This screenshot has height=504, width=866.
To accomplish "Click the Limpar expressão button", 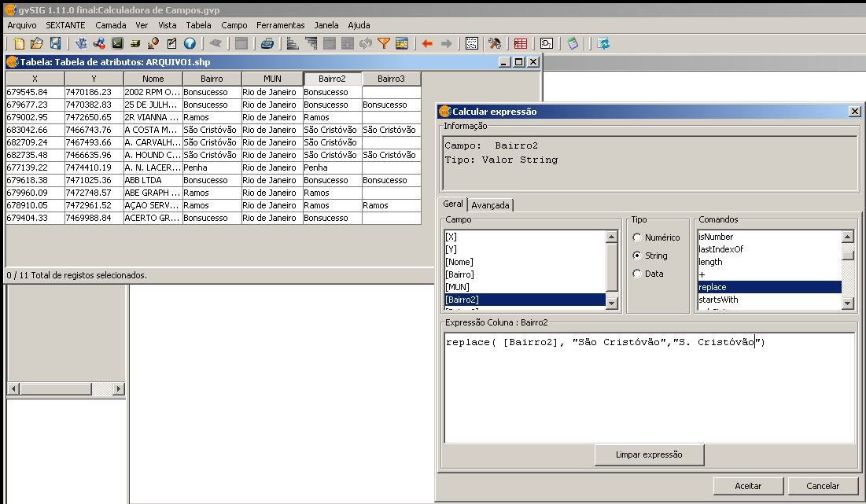I will (649, 454).
